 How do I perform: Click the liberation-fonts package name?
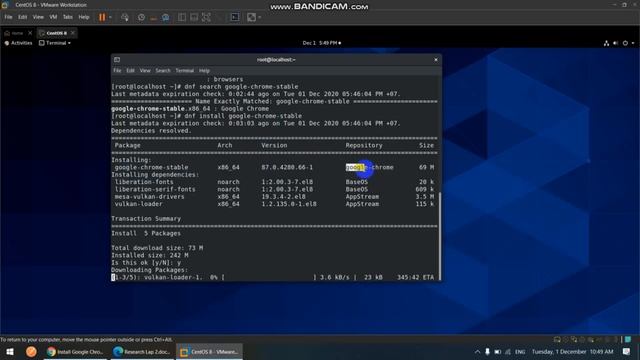tap(144, 182)
